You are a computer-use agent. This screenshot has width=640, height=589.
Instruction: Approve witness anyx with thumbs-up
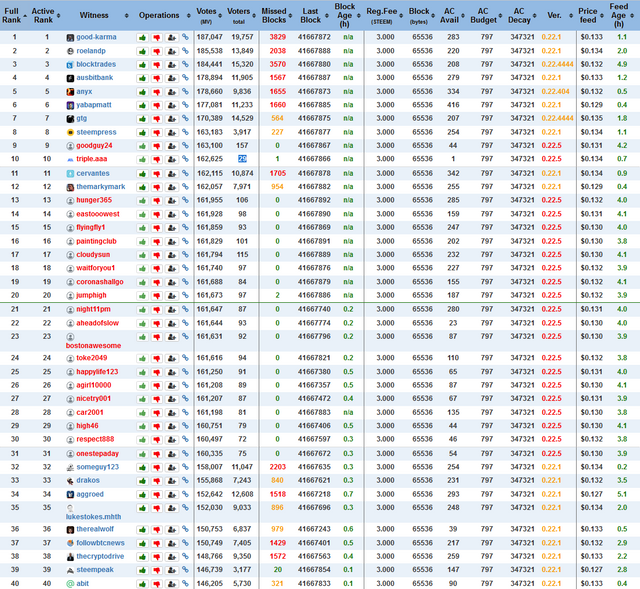(142, 92)
